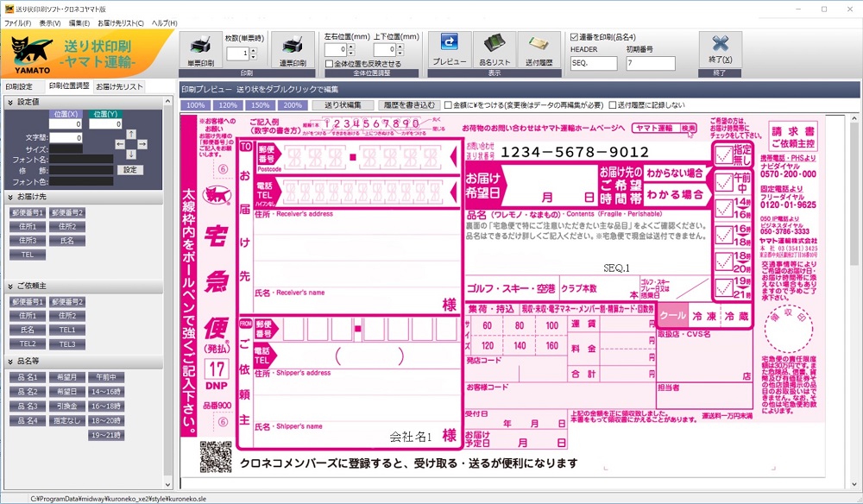Click the 送り状編集 button
This screenshot has width=863, height=504.
click(343, 105)
